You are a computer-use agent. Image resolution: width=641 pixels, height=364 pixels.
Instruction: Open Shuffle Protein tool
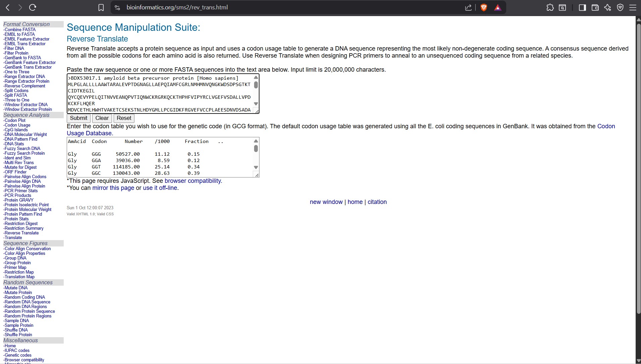point(18,335)
